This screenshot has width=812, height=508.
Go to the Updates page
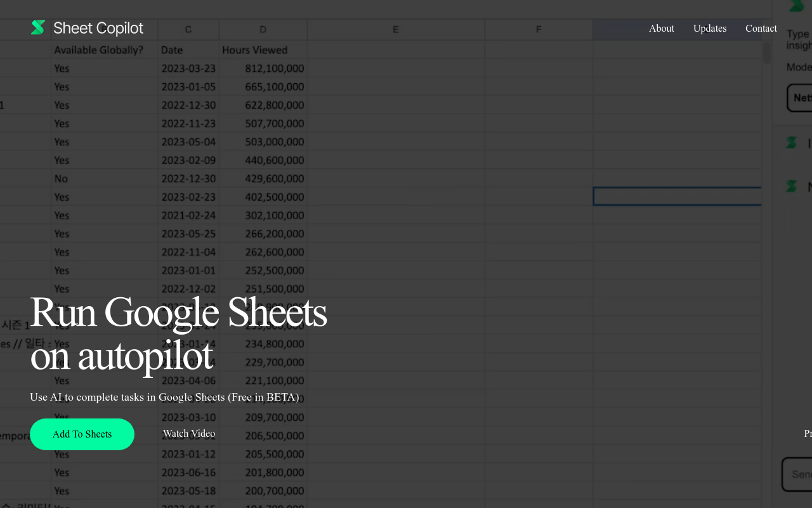pos(710,28)
